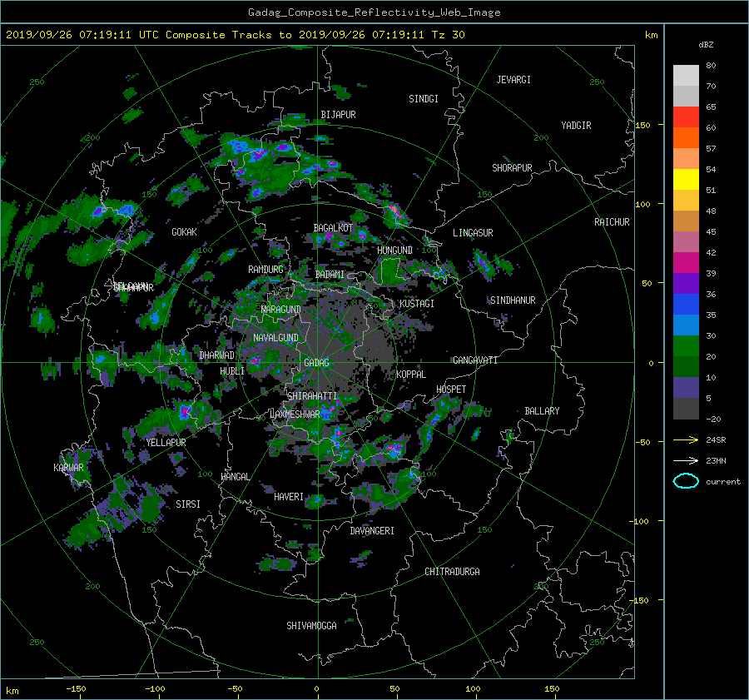Click the SINDGI city label

[424, 99]
